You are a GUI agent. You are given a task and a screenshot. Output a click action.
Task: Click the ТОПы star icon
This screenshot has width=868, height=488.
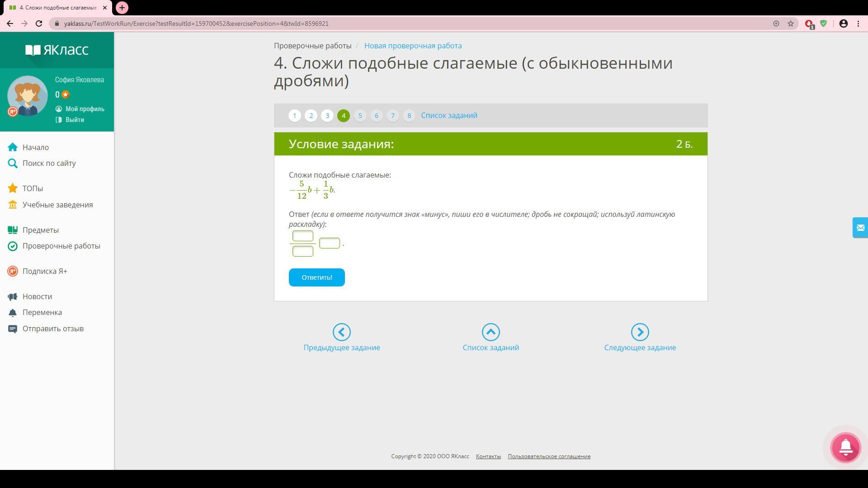click(13, 188)
